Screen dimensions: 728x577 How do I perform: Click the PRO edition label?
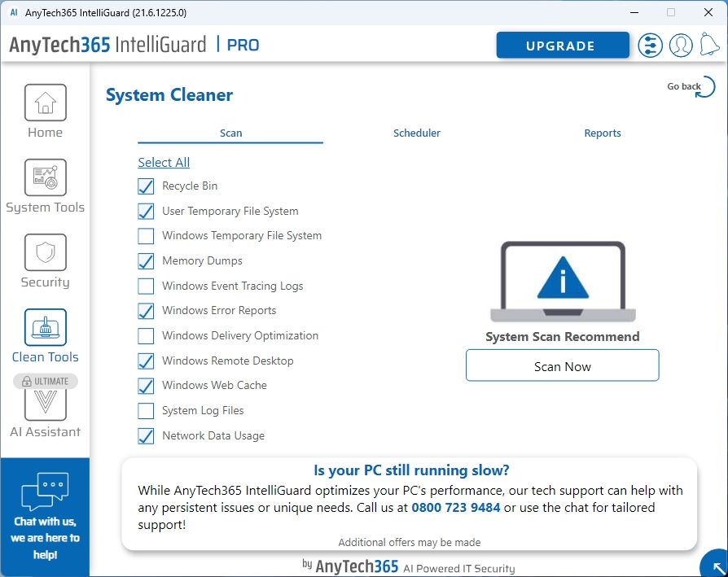(243, 45)
